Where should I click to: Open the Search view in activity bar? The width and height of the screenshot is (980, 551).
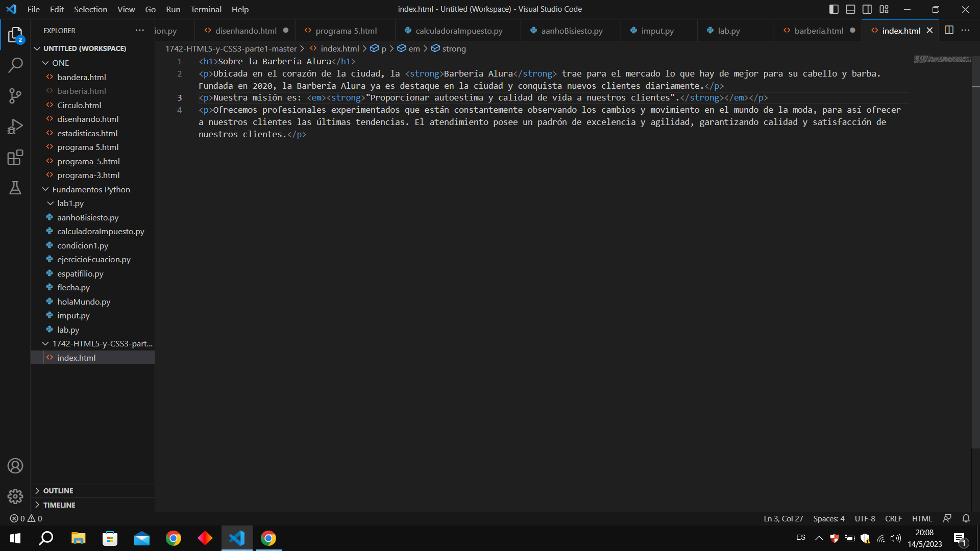[15, 65]
